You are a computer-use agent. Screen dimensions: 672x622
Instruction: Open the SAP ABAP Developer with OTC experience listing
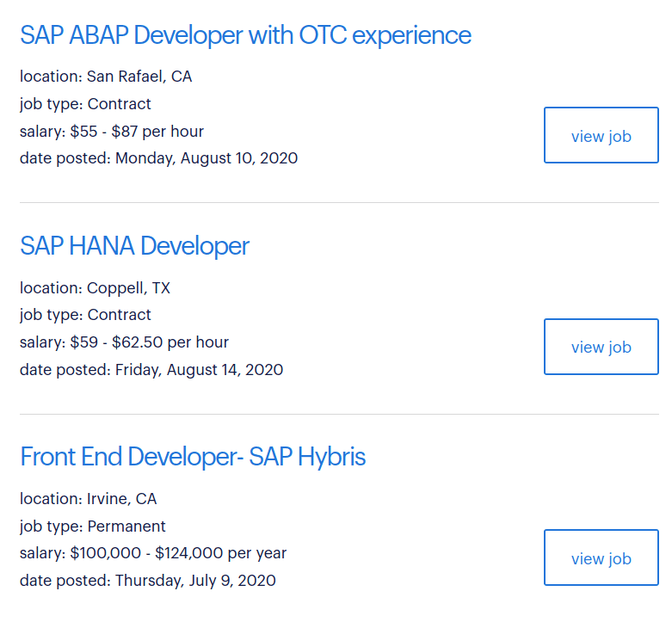[245, 35]
